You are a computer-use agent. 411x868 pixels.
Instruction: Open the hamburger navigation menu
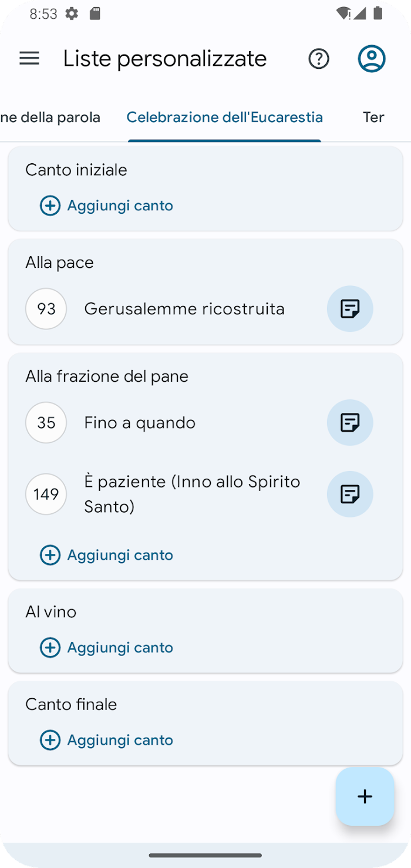click(29, 58)
